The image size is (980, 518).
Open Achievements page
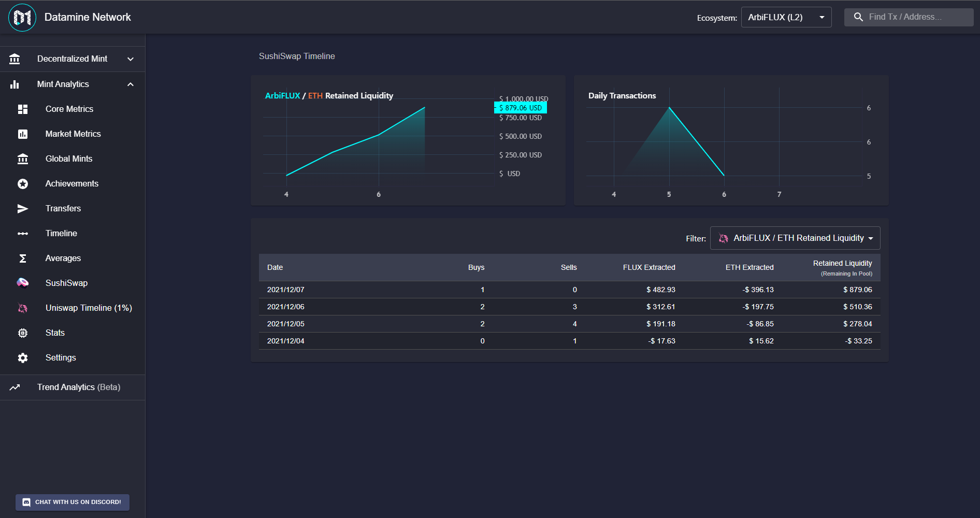[x=73, y=184]
